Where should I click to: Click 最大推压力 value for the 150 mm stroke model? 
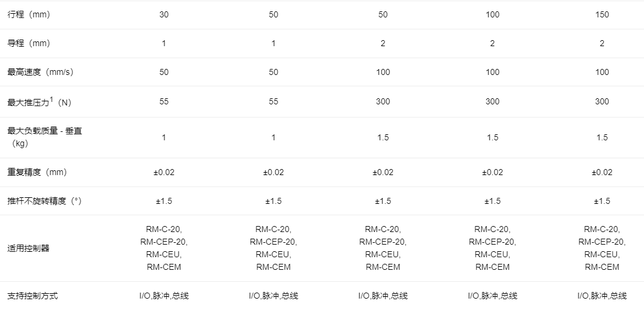coord(601,101)
